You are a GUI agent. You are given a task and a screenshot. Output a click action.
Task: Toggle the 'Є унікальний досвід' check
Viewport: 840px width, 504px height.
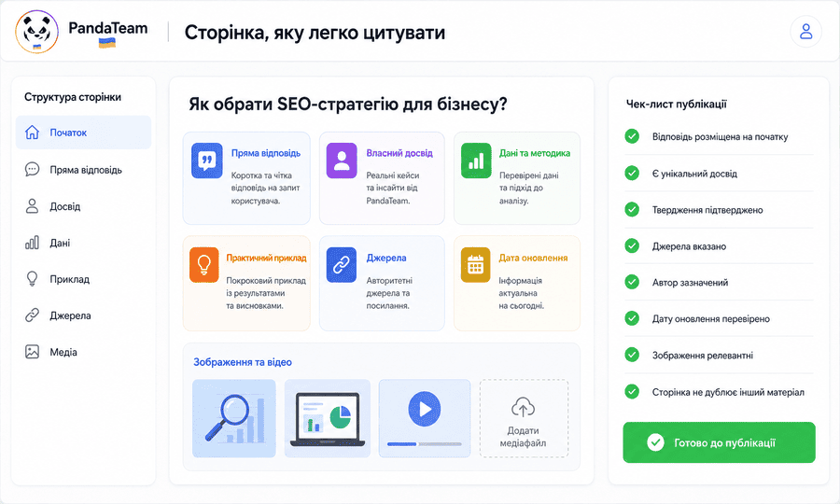tap(632, 173)
